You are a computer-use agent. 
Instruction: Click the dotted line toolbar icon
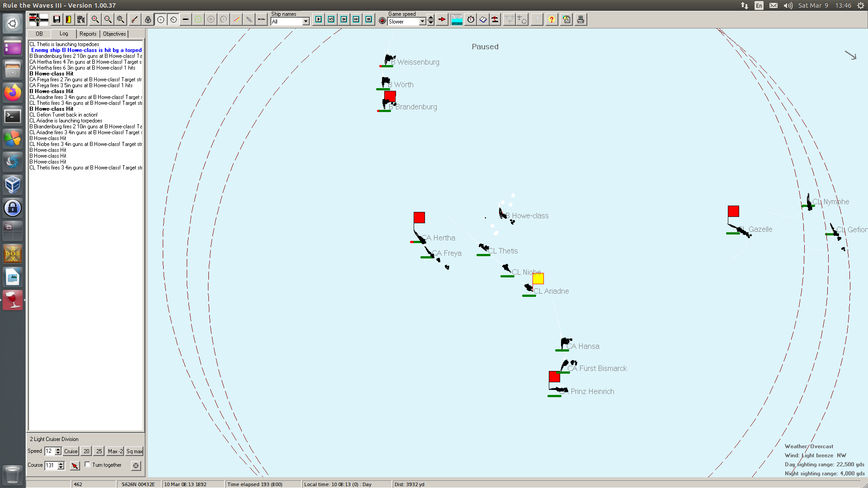261,19
